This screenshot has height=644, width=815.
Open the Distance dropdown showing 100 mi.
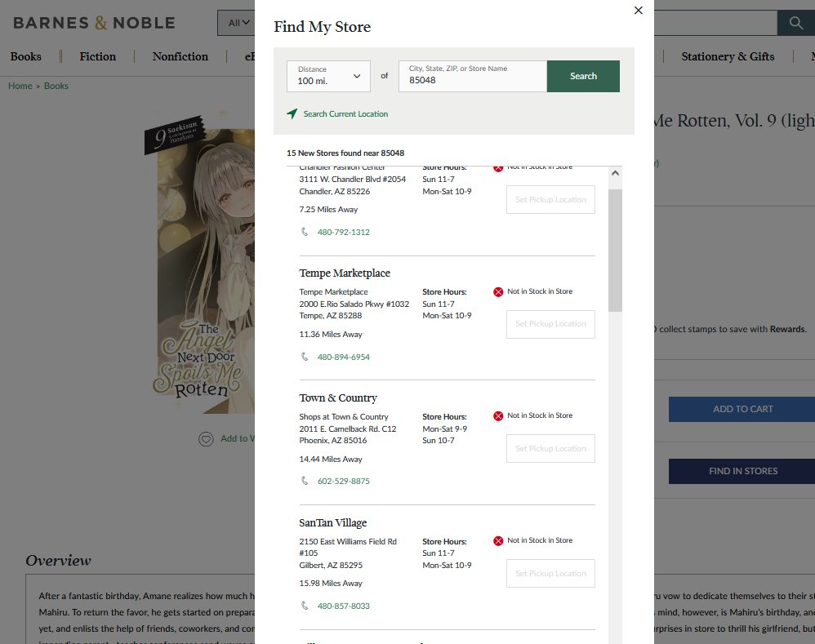pos(328,77)
